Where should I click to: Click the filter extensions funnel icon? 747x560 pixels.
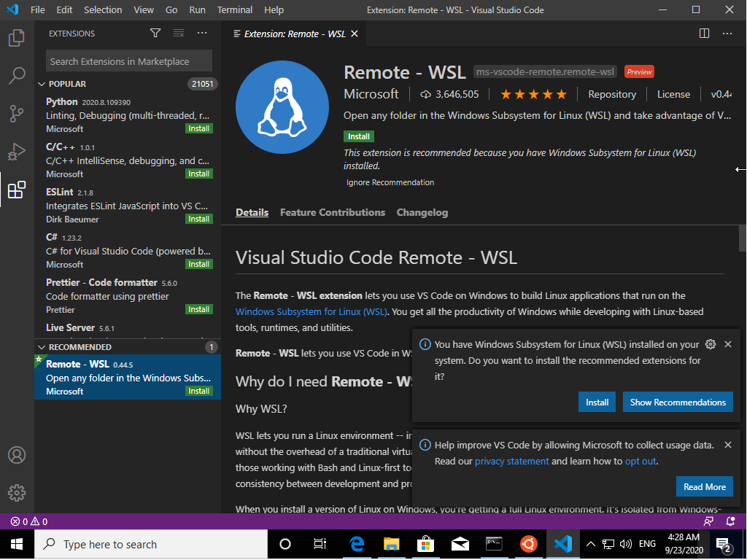coord(155,34)
